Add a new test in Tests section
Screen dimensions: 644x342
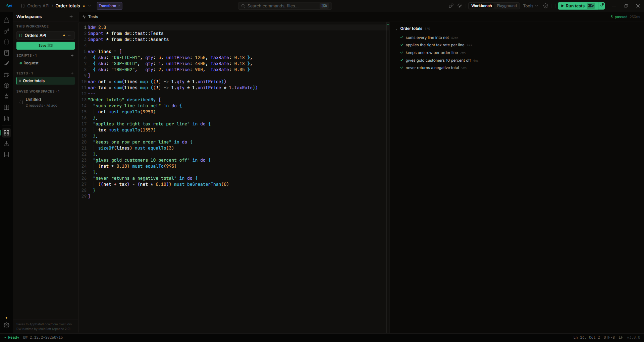point(72,73)
